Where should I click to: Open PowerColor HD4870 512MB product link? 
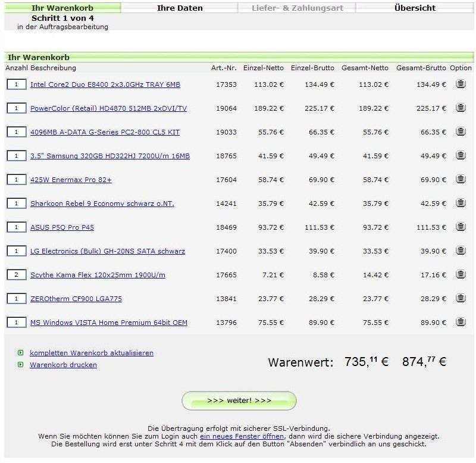pyautogui.click(x=108, y=108)
